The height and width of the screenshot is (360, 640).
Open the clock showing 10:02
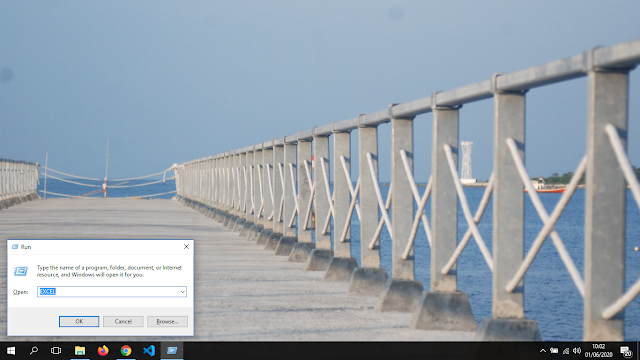coord(599,351)
